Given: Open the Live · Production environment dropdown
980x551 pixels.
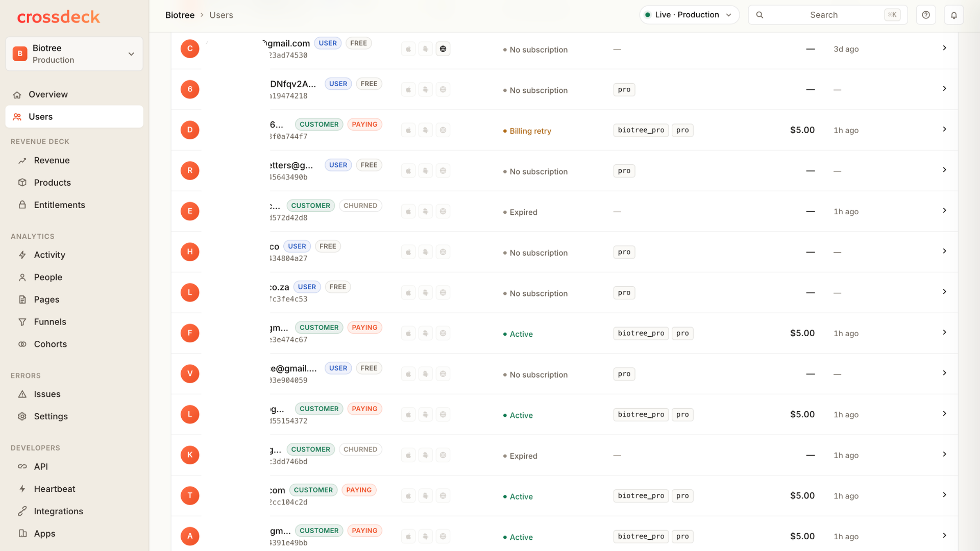Looking at the screenshot, I should coord(689,15).
